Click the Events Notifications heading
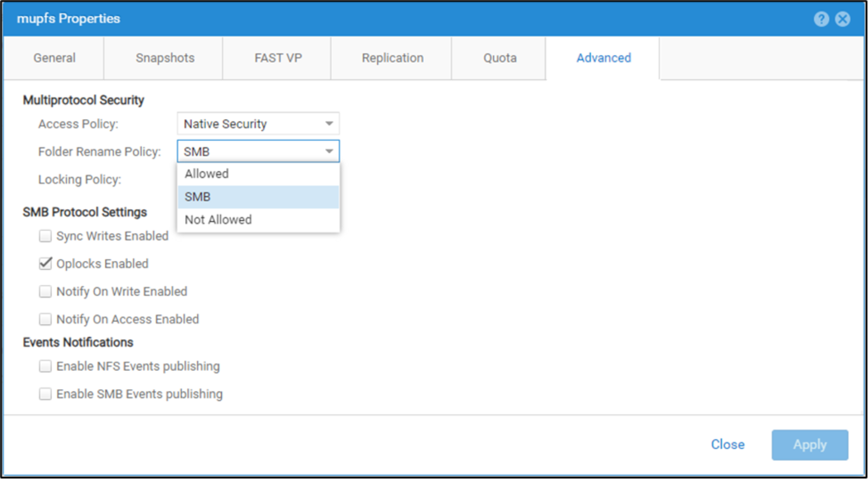Screen dimensions: 868x479 (x=78, y=342)
